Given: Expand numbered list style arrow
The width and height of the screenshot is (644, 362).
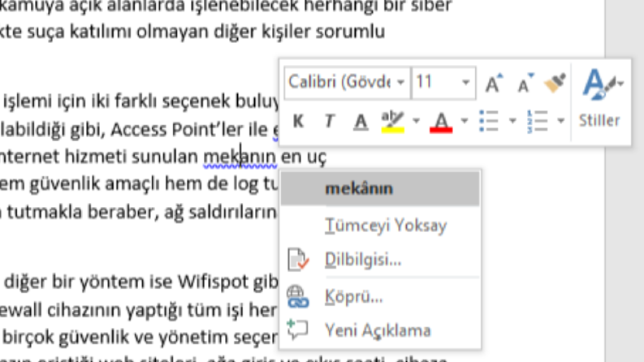Looking at the screenshot, I should click(x=560, y=121).
